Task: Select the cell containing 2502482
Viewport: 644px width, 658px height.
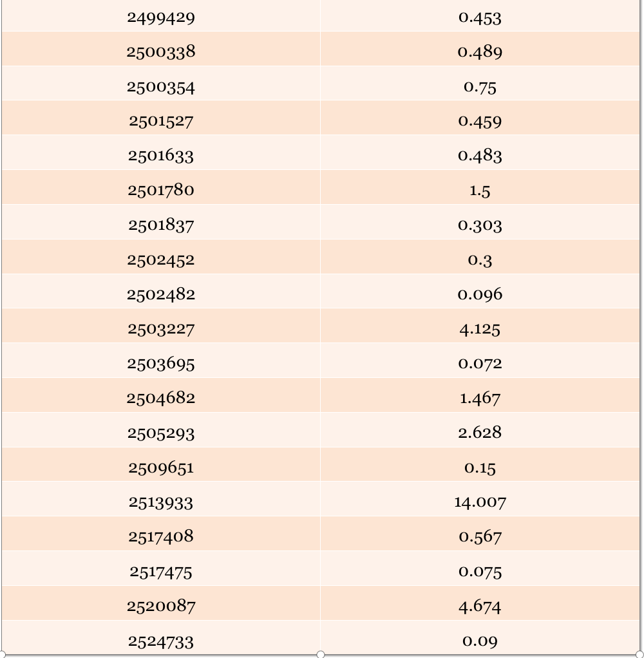Action: (x=161, y=291)
